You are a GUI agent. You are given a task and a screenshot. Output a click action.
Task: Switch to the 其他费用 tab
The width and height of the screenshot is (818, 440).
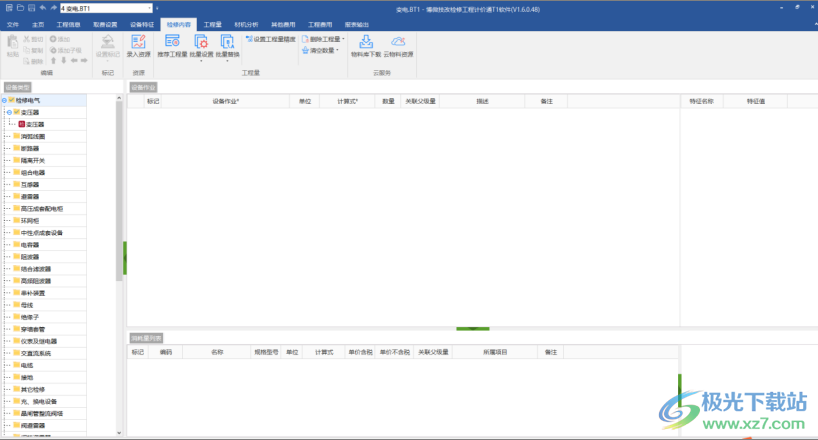click(x=283, y=25)
